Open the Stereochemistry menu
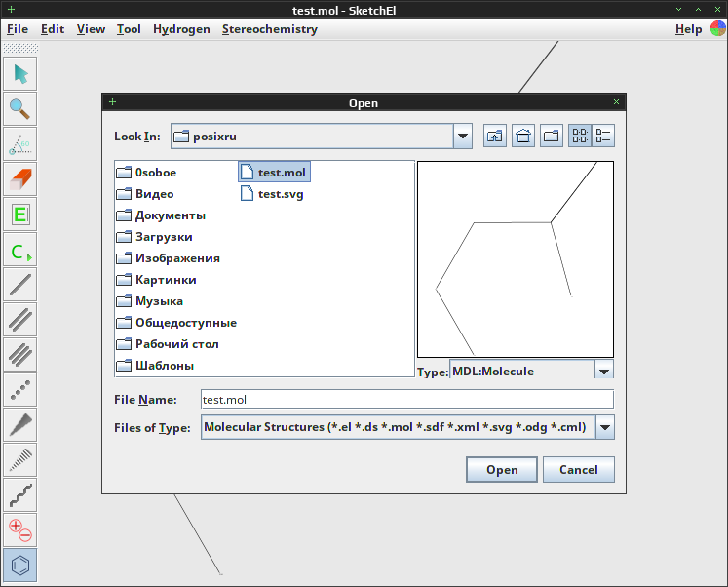728x587 pixels. pyautogui.click(x=270, y=29)
